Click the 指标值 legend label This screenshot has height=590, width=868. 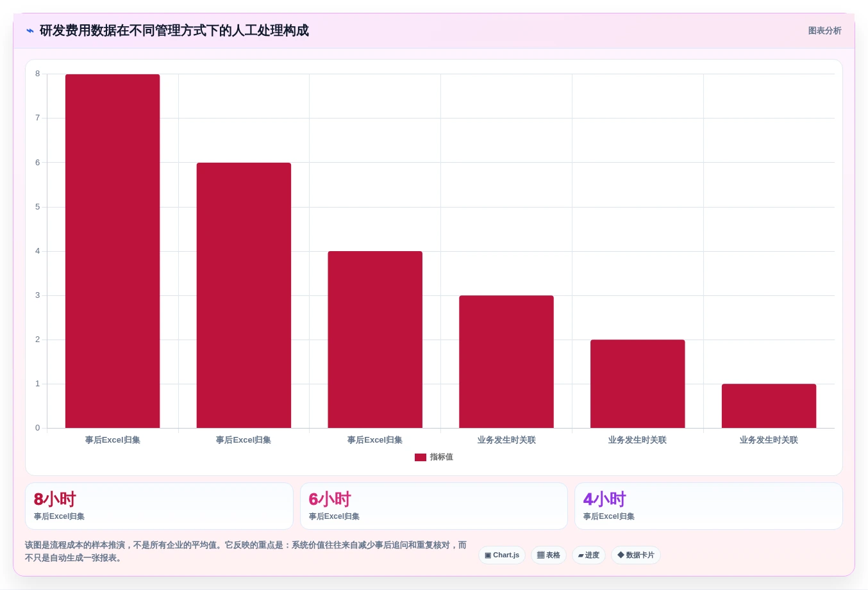coord(442,457)
